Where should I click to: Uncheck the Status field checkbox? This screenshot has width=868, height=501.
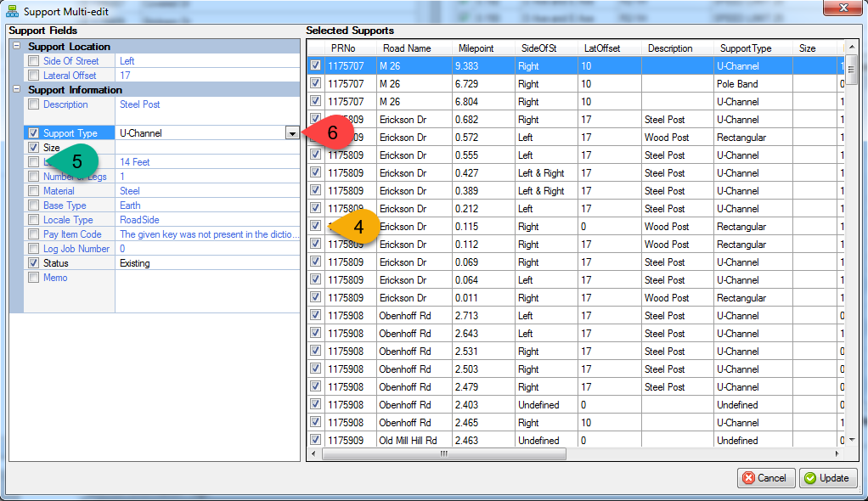[34, 263]
